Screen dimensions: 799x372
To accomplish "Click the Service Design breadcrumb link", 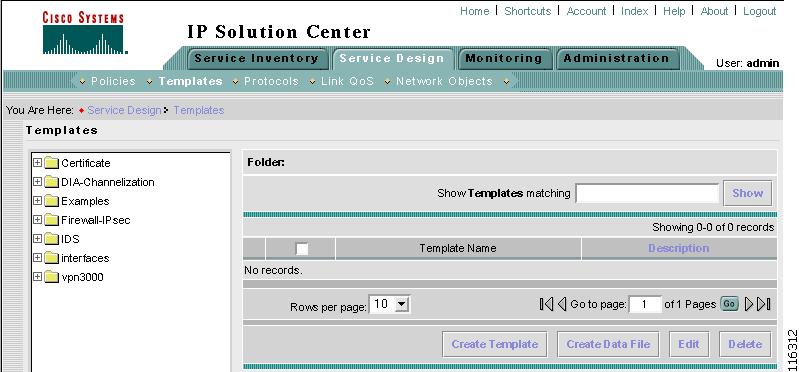I will point(124,110).
